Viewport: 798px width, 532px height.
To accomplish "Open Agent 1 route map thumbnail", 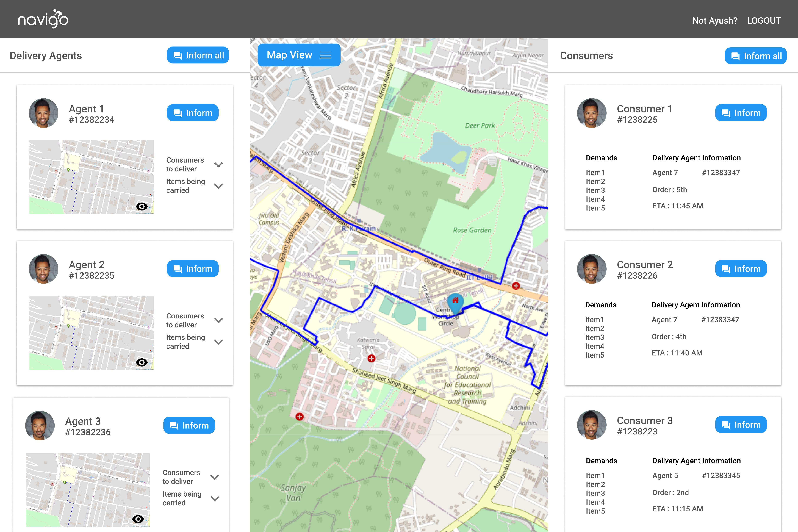I will click(x=92, y=177).
